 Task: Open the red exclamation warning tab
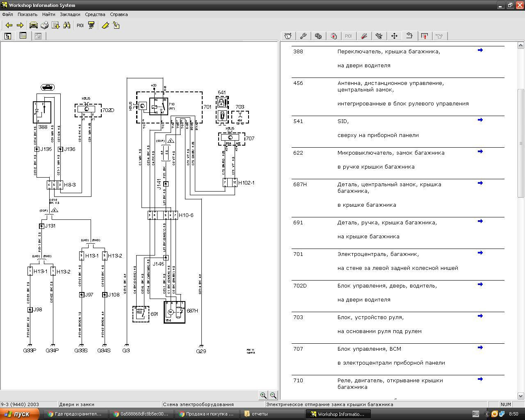pos(425,36)
